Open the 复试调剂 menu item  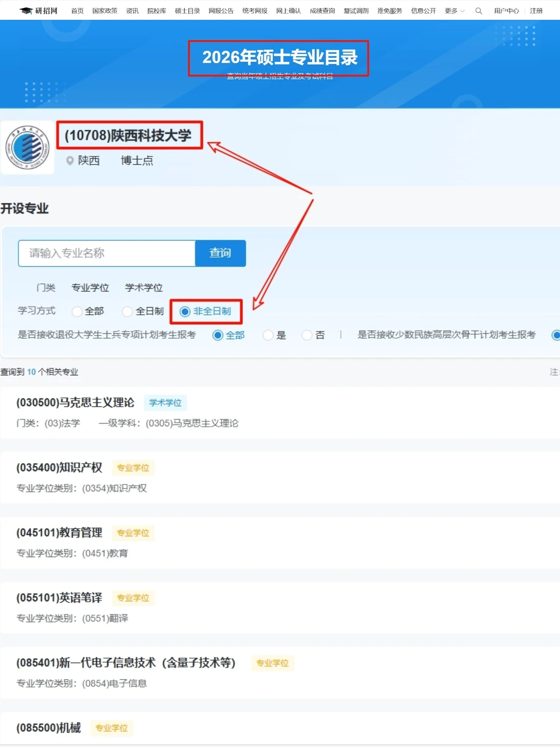click(x=355, y=10)
